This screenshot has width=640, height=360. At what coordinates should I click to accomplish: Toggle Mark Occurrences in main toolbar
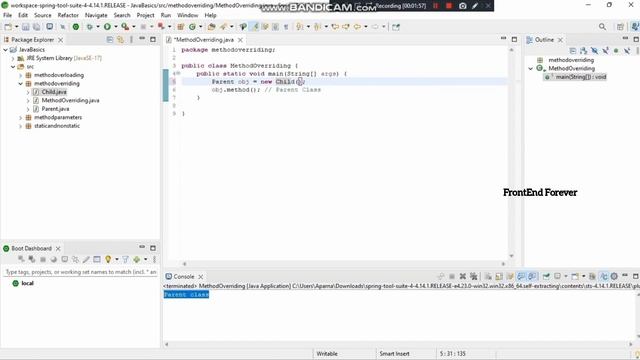pyautogui.click(x=254, y=27)
